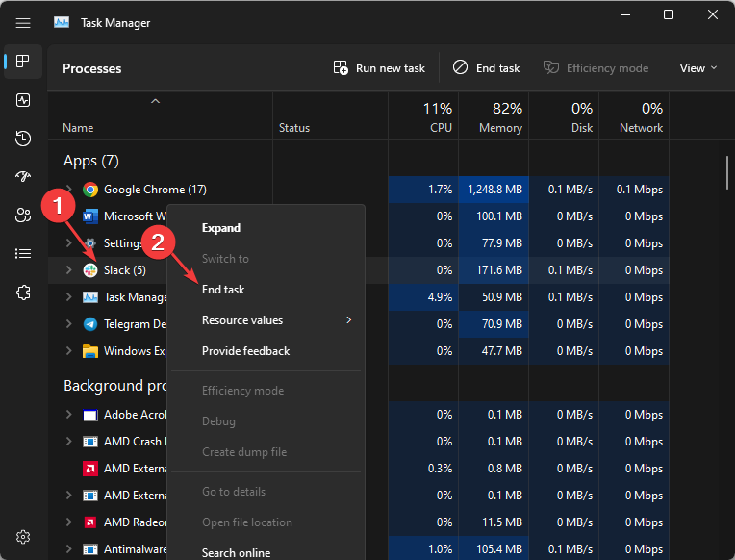The height and width of the screenshot is (560, 735).
Task: Click Go to details in context menu
Action: 266,492
